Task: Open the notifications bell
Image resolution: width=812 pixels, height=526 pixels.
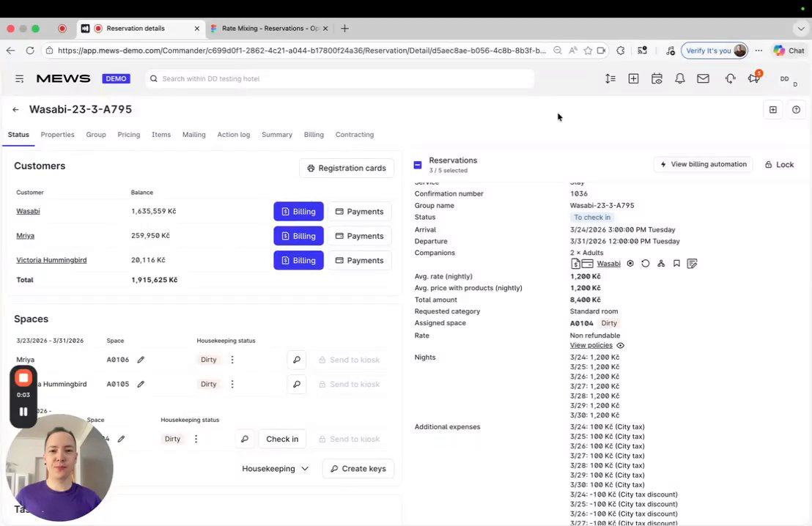Action: pos(680,78)
